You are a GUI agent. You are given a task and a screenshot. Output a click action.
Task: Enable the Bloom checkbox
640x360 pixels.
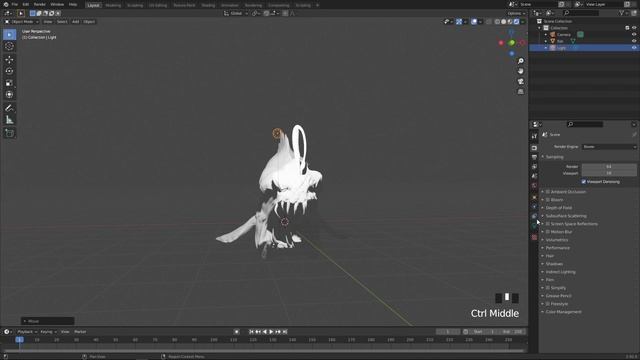548,200
